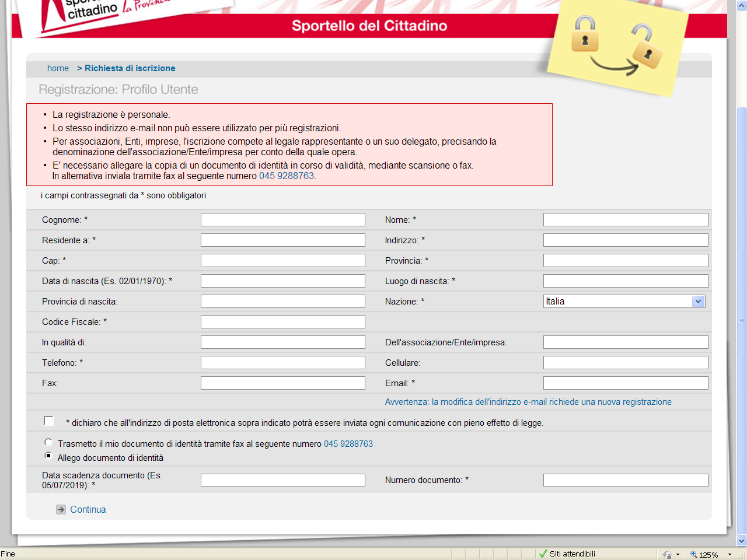
Task: Click fax number in red notice box
Action: pyautogui.click(x=287, y=176)
